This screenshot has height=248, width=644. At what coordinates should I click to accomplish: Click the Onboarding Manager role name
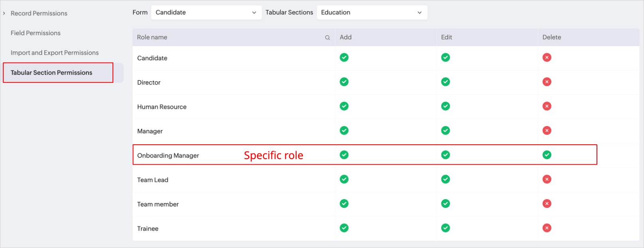click(168, 155)
